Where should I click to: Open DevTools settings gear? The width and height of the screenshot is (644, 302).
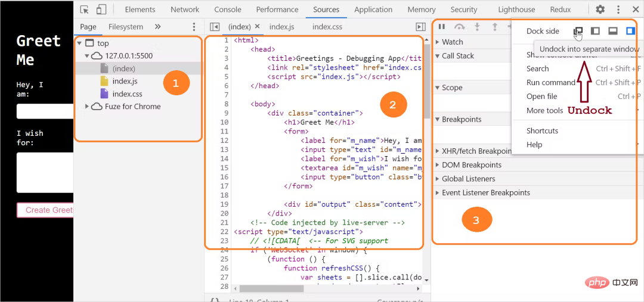pos(600,10)
